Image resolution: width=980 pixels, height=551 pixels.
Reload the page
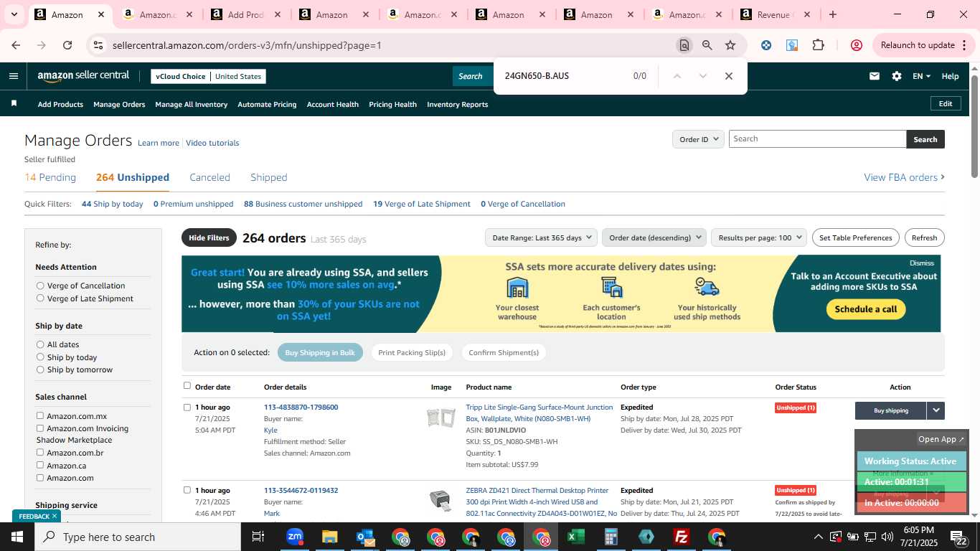coord(67,45)
